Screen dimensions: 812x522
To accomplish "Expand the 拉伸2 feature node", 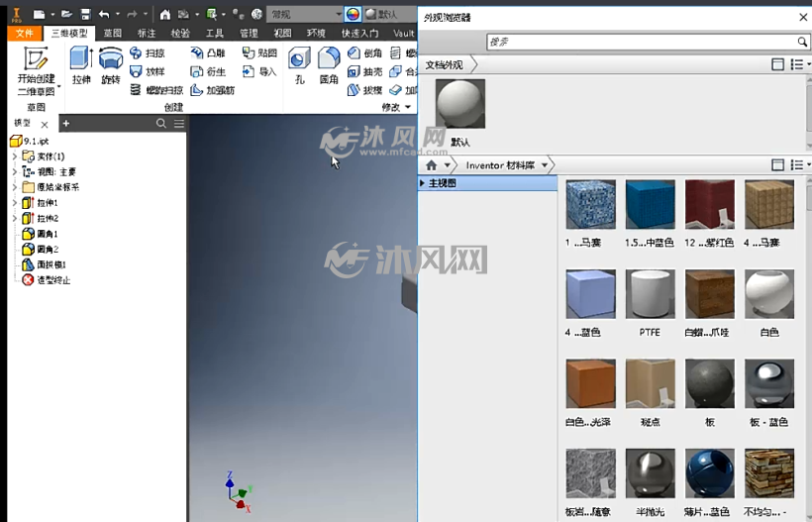I will (x=15, y=218).
